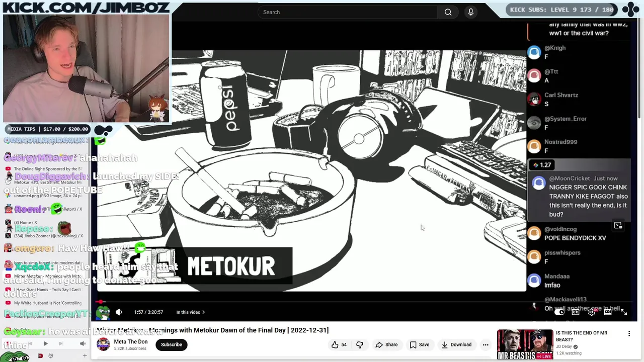
Task: Click the YouTube search magnifier button
Action: point(448,12)
